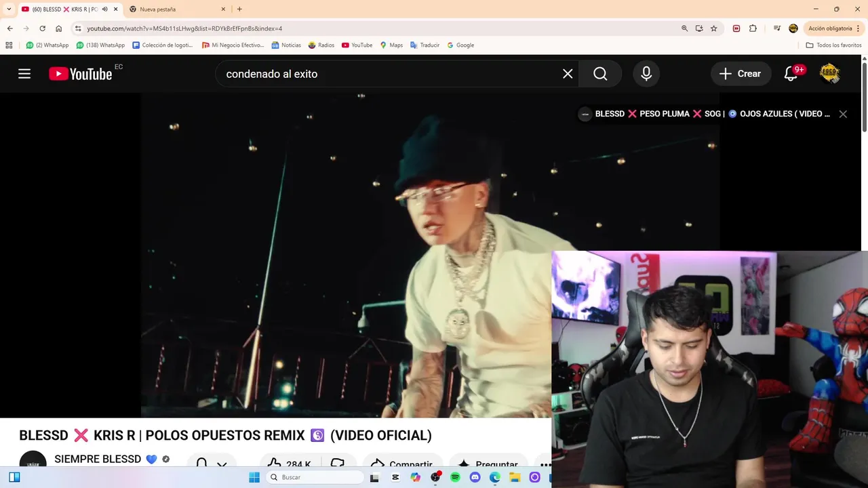Open Mi Negocio Efectivo bookmark

click(233, 45)
